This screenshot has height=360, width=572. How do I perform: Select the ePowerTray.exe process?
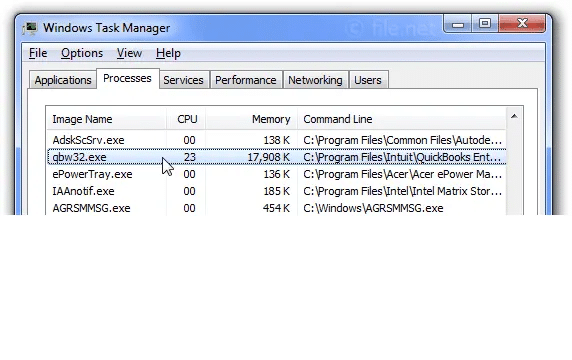coord(92,174)
